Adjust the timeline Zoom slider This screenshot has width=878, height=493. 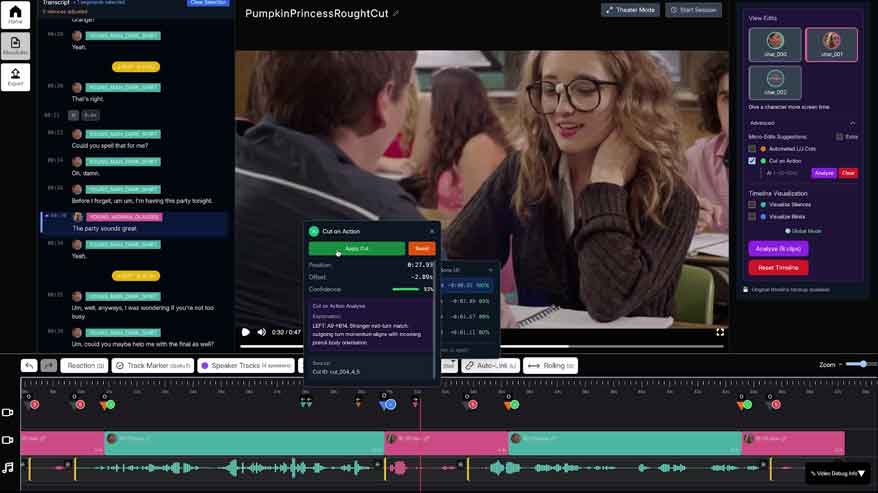coord(861,365)
